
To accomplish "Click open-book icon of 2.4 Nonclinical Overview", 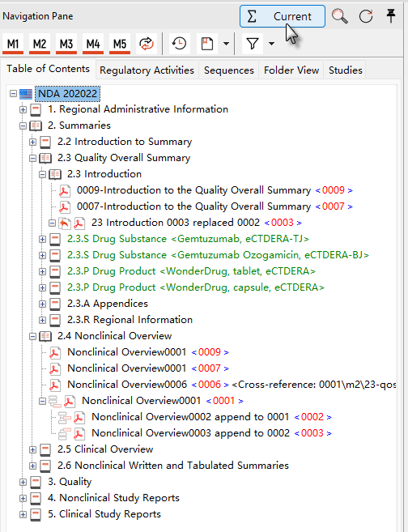I will coord(45,336).
